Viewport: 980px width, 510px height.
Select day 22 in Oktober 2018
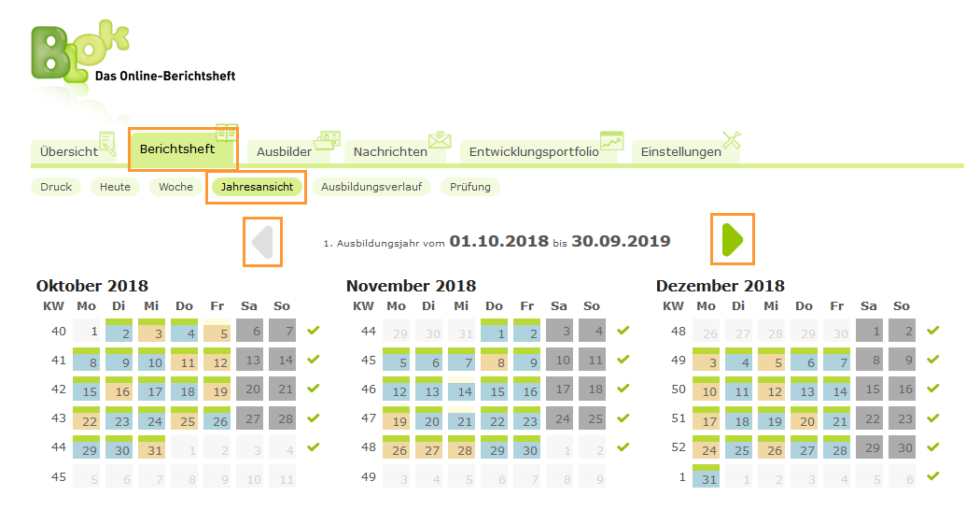[86, 418]
